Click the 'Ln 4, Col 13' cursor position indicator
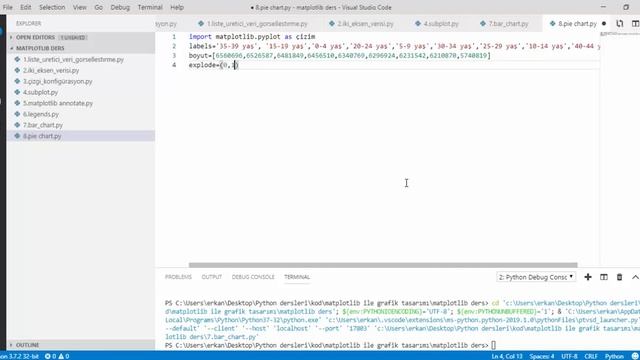 pyautogui.click(x=507, y=356)
